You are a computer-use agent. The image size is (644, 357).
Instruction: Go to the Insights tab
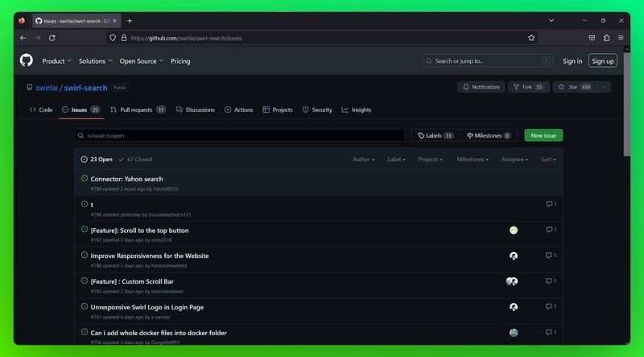click(357, 110)
